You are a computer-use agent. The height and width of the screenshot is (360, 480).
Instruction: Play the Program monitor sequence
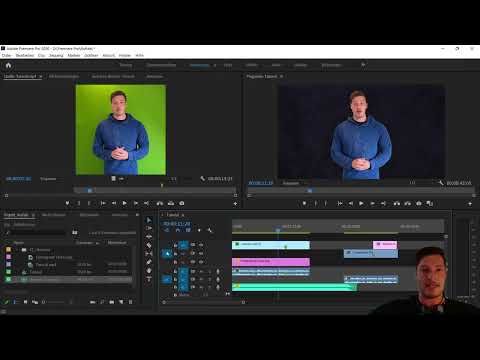pos(361,203)
